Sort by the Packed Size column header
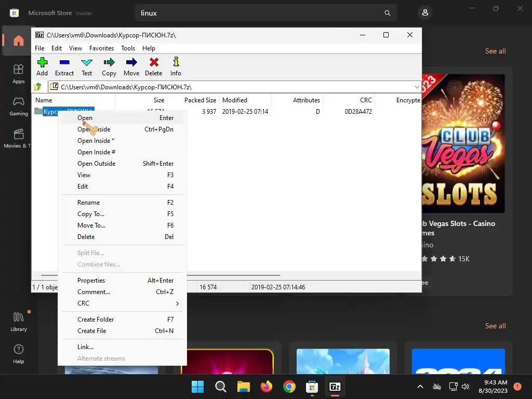532x399 pixels. click(x=193, y=100)
